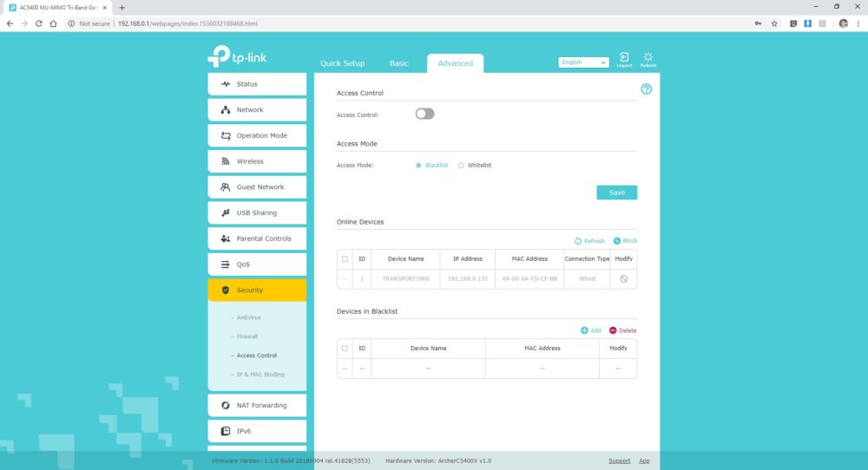The height and width of the screenshot is (470, 868).
Task: Click the site info Not secure icon
Action: coord(71,23)
